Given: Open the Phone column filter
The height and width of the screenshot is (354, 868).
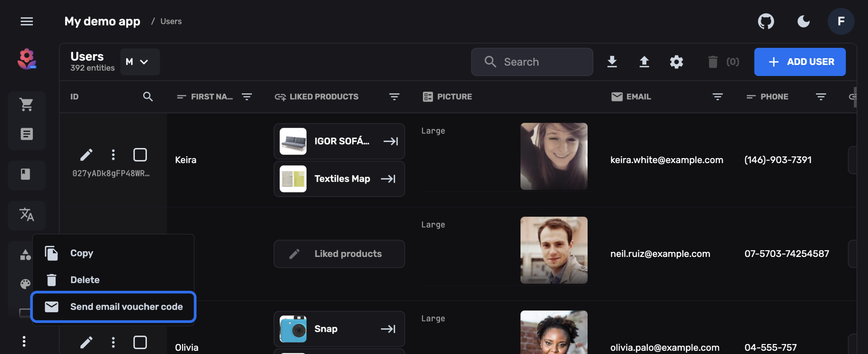Looking at the screenshot, I should coord(820,96).
